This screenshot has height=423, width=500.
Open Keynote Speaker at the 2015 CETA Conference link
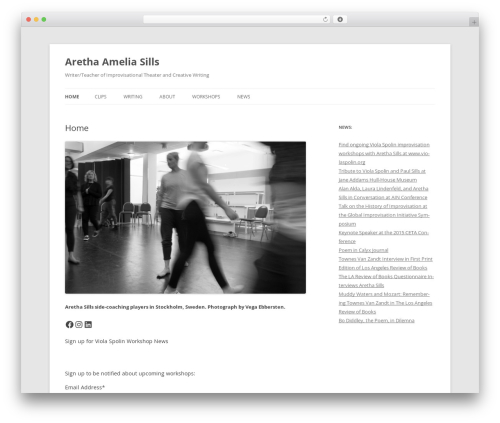pyautogui.click(x=384, y=237)
